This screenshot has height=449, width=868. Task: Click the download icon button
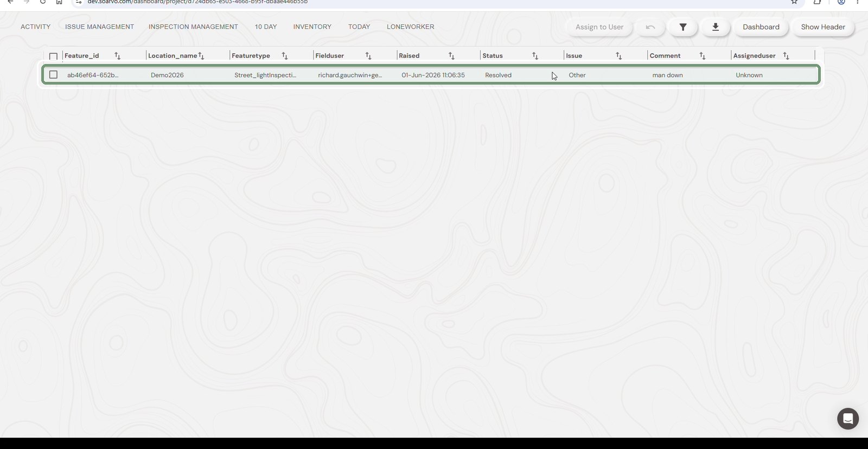(x=716, y=27)
